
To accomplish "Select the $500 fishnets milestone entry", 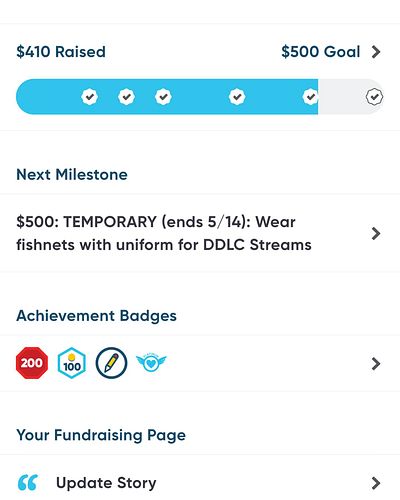I will pyautogui.click(x=200, y=233).
